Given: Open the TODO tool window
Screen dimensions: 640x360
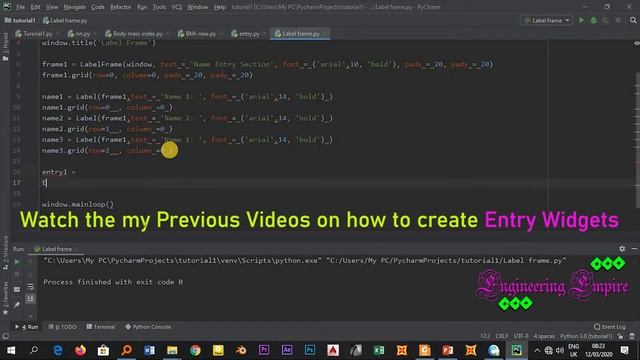Looking at the screenshot, I should coord(62,327).
